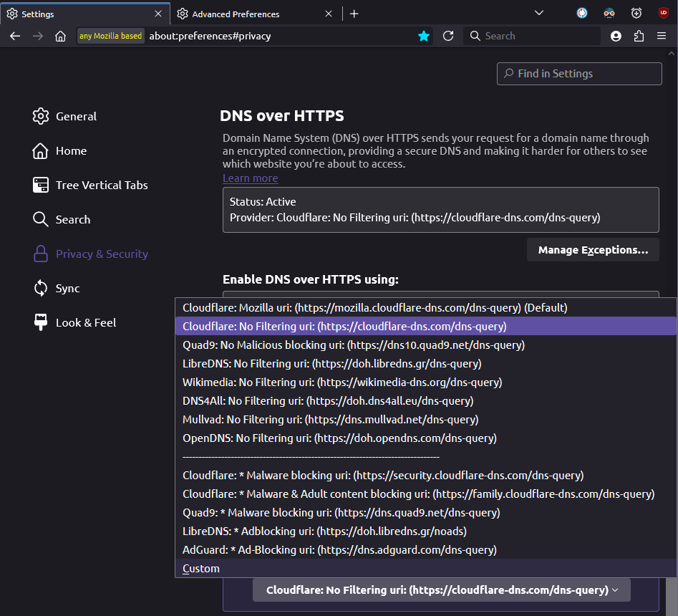Choose LibreDNS No Filtering option
This screenshot has width=678, height=616.
click(x=425, y=363)
